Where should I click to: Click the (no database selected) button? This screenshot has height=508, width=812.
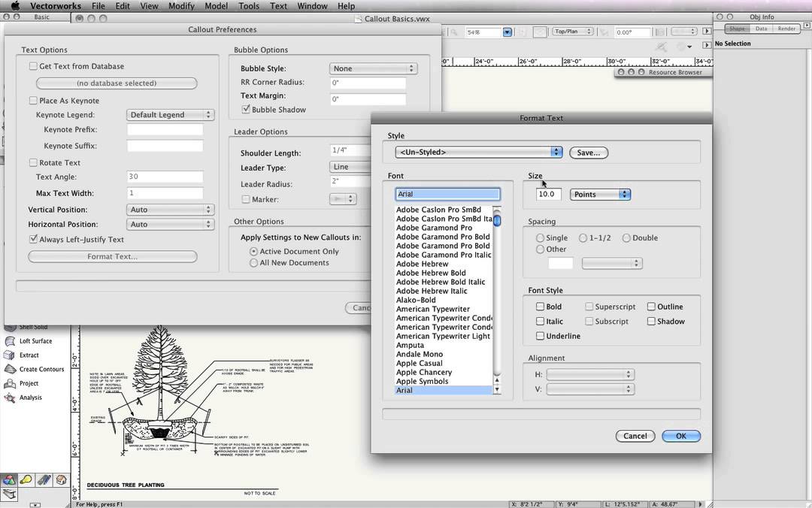pos(117,83)
